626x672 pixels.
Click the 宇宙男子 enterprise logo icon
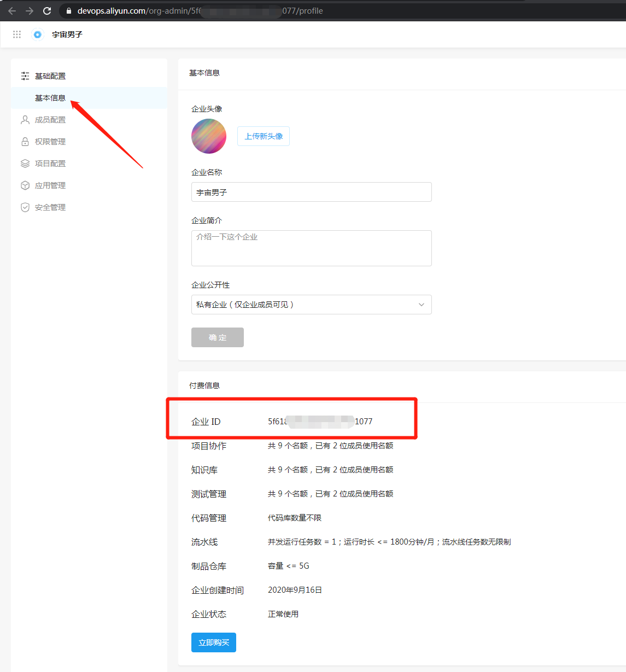click(x=37, y=34)
